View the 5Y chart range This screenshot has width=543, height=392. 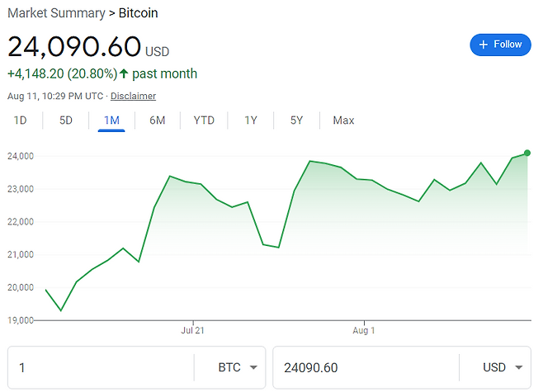tap(296, 120)
